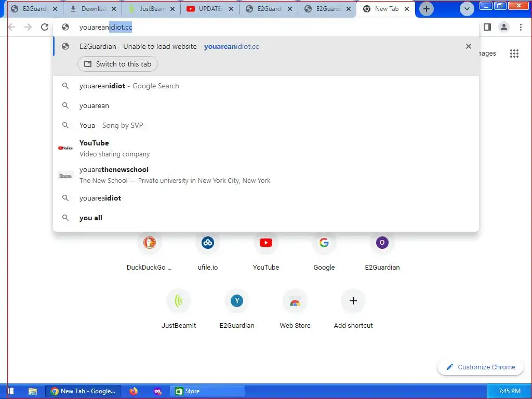Close the New Tab tab
Viewport: 532px width, 399px height.
407,9
